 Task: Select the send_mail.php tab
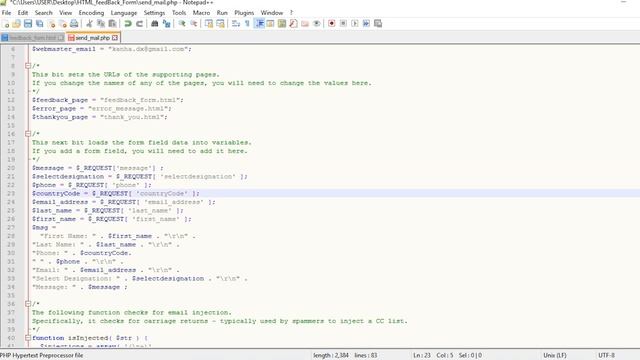coord(92,38)
